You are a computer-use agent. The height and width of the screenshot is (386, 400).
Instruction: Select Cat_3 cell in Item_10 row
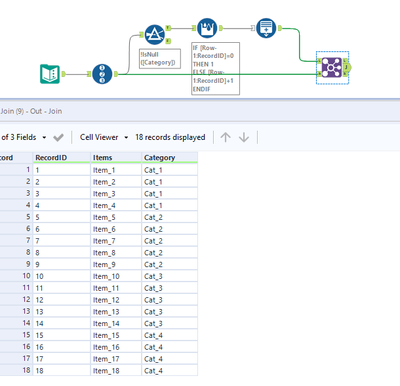[170, 276]
